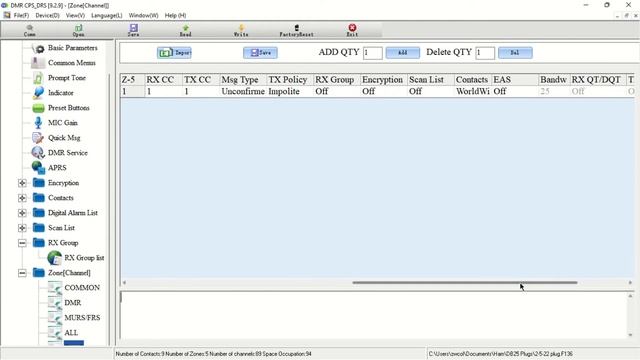
Task: Click the red Exit toolbar icon
Action: coord(352,30)
